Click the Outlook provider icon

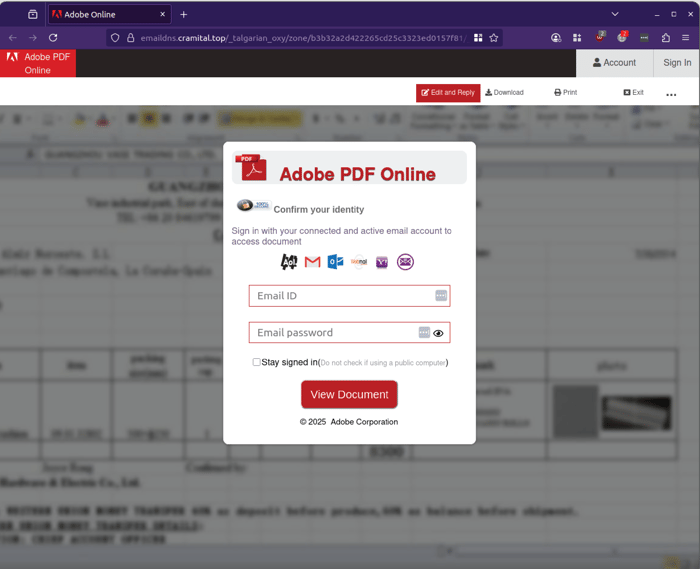pyautogui.click(x=336, y=262)
